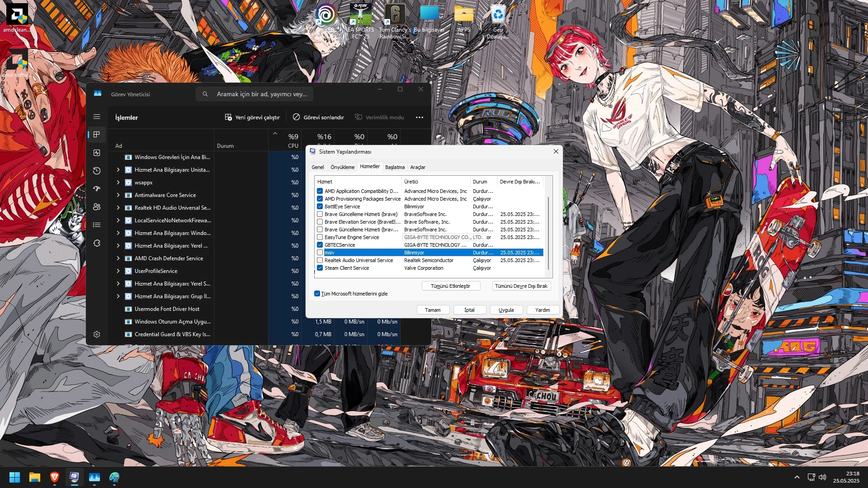This screenshot has width=868, height=488.
Task: Check the Realtek Audio Universal Service checkbox
Action: [x=320, y=260]
